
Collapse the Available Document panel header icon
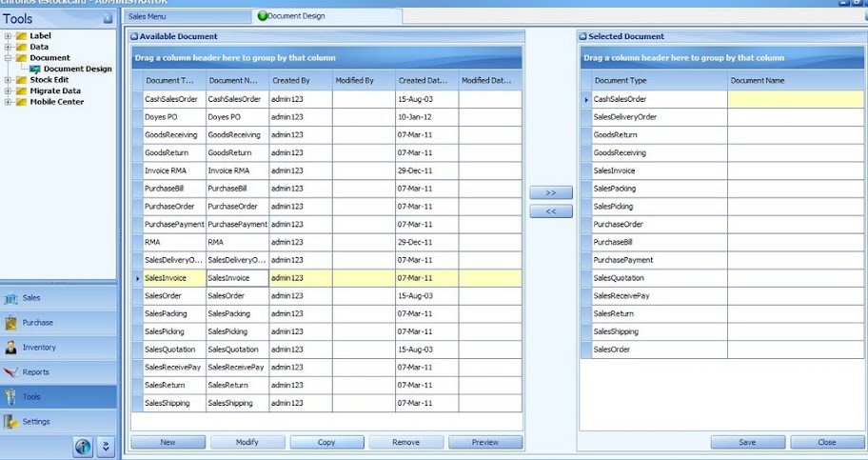click(134, 36)
